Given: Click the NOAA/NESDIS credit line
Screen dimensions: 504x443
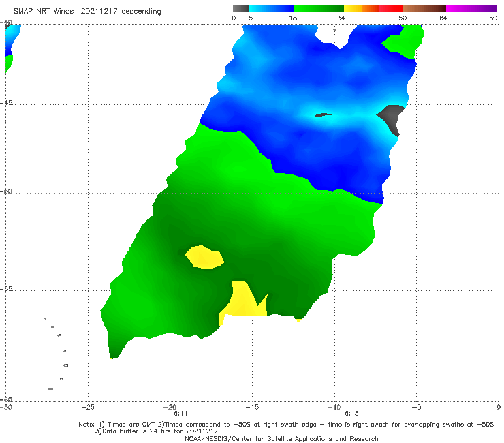Looking at the screenshot, I should coord(281,438).
